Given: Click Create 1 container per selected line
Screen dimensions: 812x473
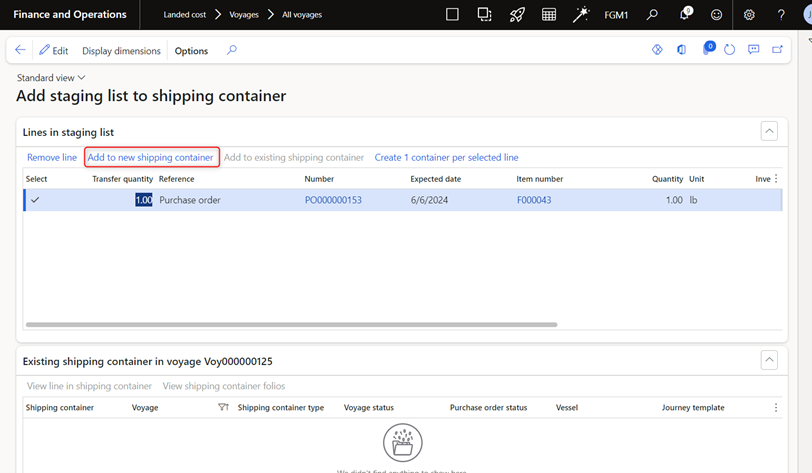Looking at the screenshot, I should point(446,157).
